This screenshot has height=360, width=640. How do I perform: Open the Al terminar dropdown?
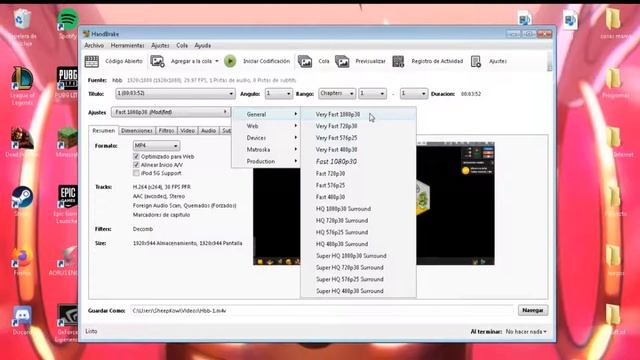click(526, 331)
